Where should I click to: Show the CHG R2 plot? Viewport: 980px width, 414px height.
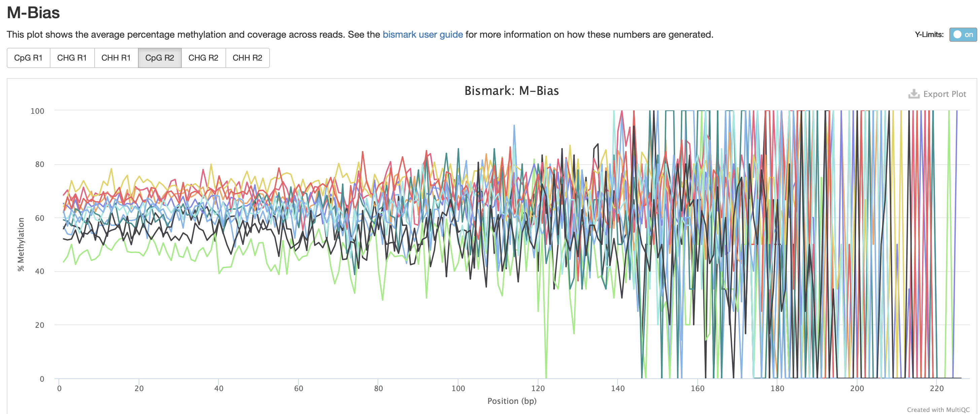pyautogui.click(x=203, y=58)
